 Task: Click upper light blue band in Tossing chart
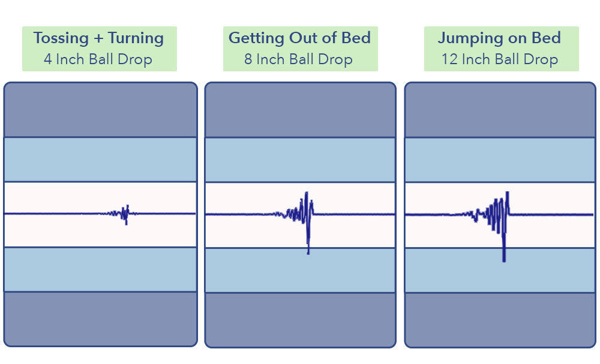tap(101, 160)
